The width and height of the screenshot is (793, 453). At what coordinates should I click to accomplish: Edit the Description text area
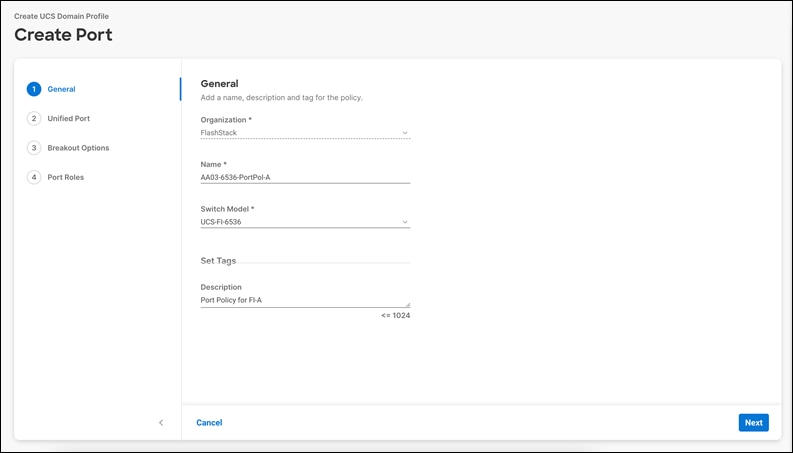305,300
